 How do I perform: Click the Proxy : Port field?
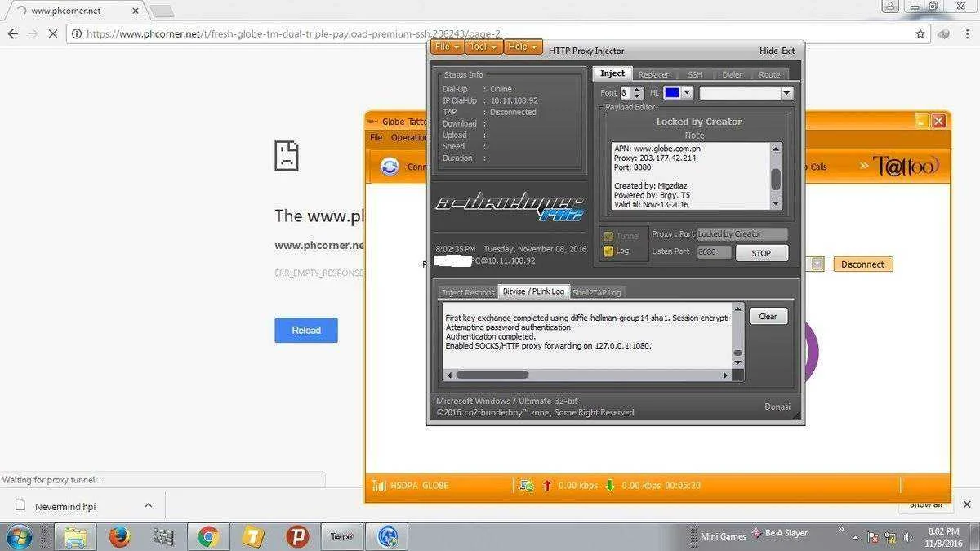(x=742, y=234)
